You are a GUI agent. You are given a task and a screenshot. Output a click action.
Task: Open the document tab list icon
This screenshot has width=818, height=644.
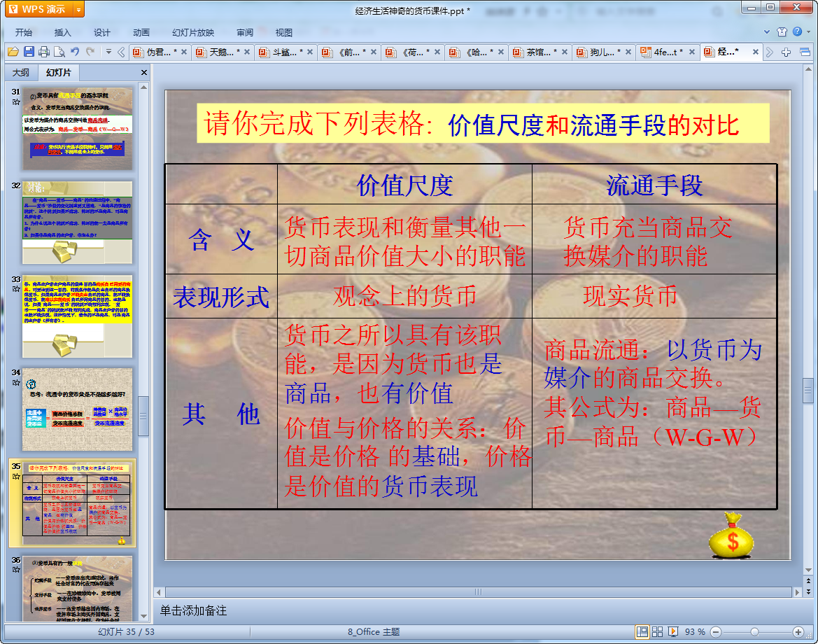pos(805,52)
